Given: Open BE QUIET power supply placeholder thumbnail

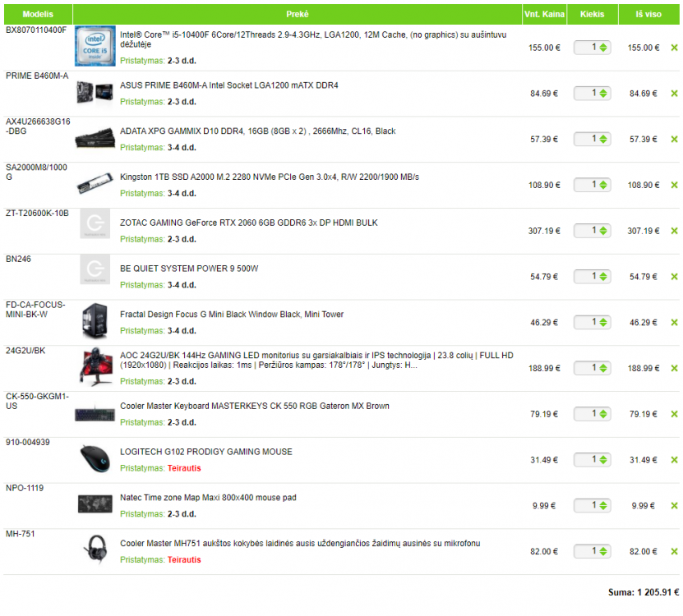Looking at the screenshot, I should (x=95, y=269).
